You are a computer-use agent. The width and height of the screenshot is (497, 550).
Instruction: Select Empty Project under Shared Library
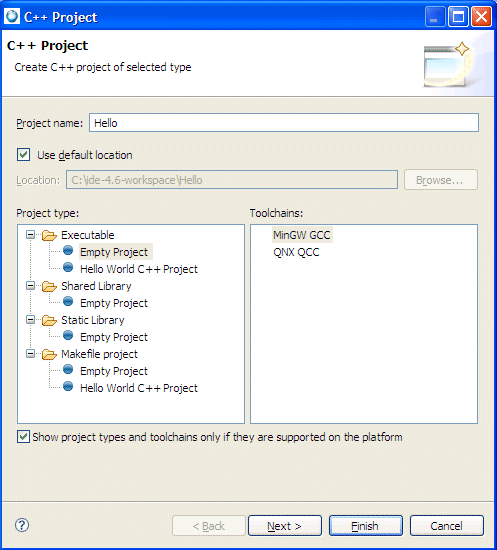114,303
